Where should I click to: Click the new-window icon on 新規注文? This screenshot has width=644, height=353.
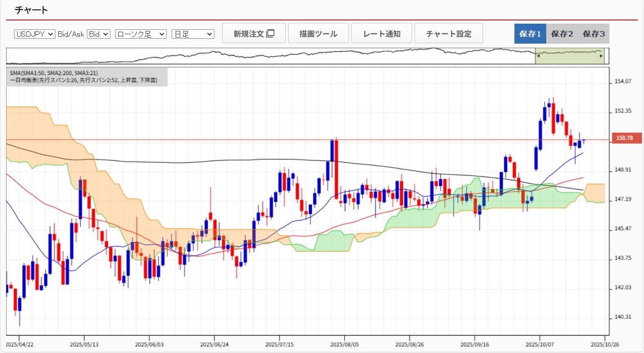[270, 33]
